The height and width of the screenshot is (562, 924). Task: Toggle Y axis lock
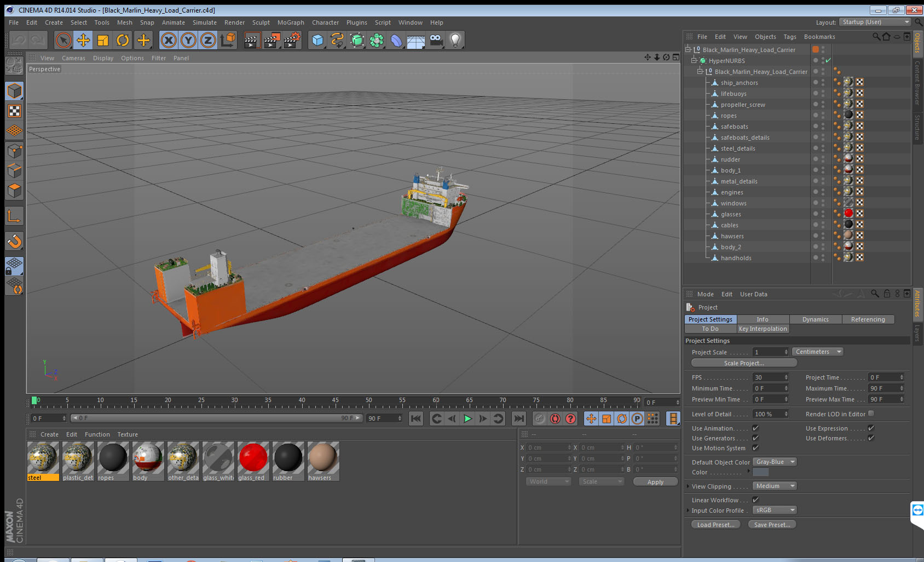pos(188,40)
